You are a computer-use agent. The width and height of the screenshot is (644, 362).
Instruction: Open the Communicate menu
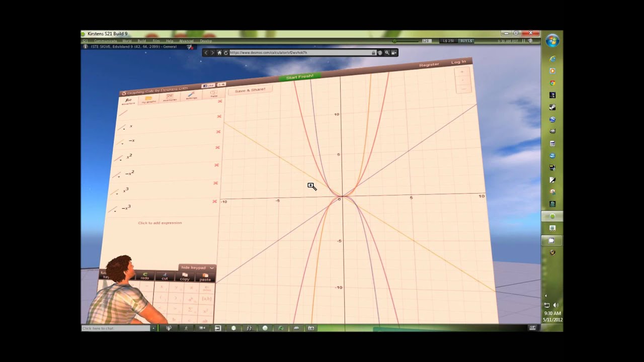click(x=105, y=41)
